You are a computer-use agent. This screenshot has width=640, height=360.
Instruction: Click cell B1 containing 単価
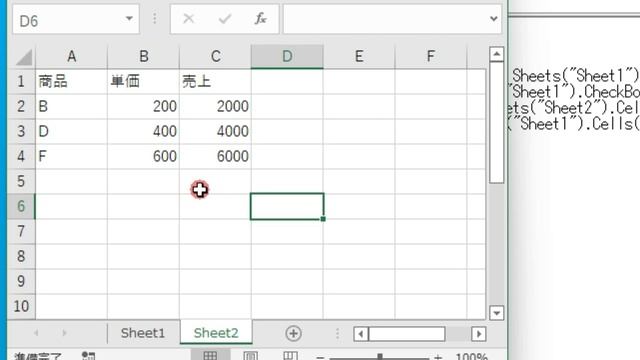pos(143,82)
